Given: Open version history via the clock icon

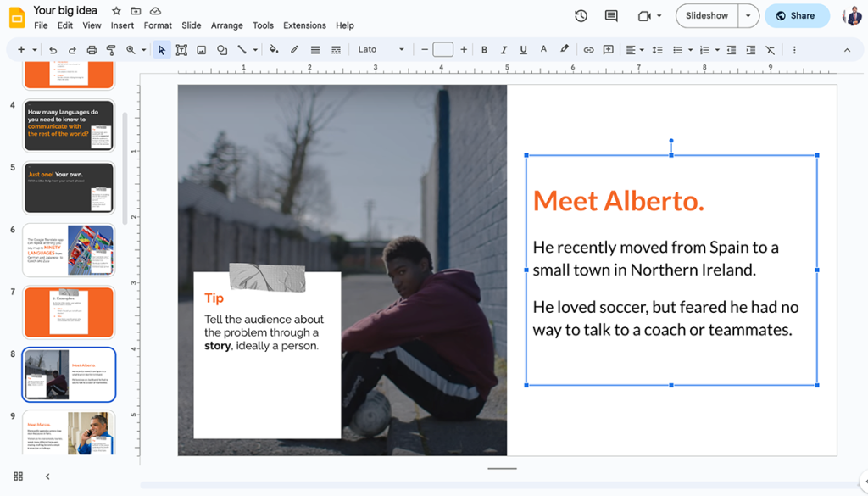Looking at the screenshot, I should (581, 15).
